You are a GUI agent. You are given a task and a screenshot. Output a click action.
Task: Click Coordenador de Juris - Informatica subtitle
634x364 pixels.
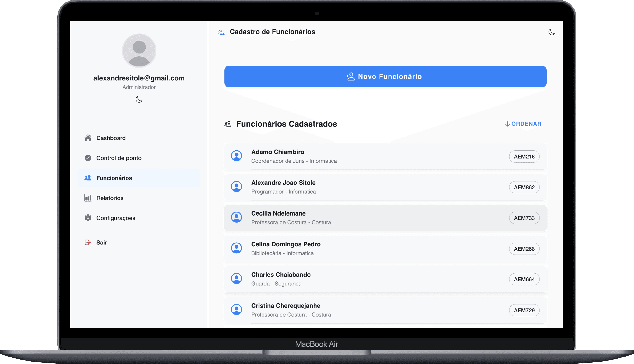tap(294, 161)
